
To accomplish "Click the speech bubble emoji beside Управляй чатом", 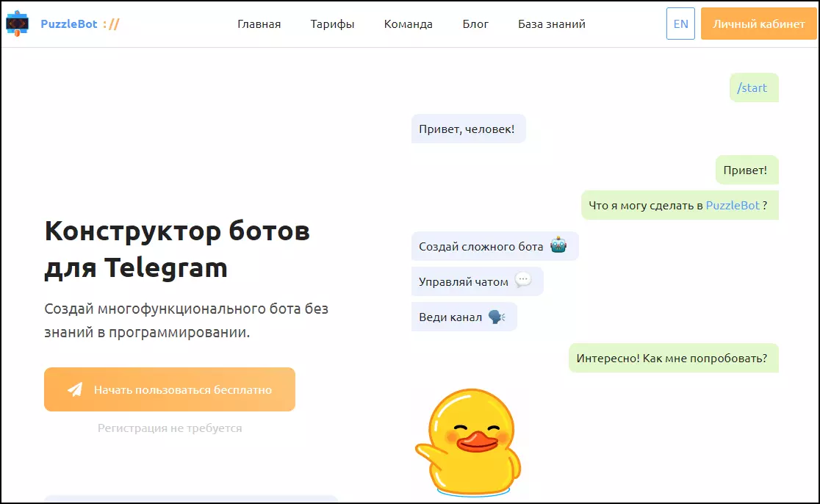I will point(523,280).
